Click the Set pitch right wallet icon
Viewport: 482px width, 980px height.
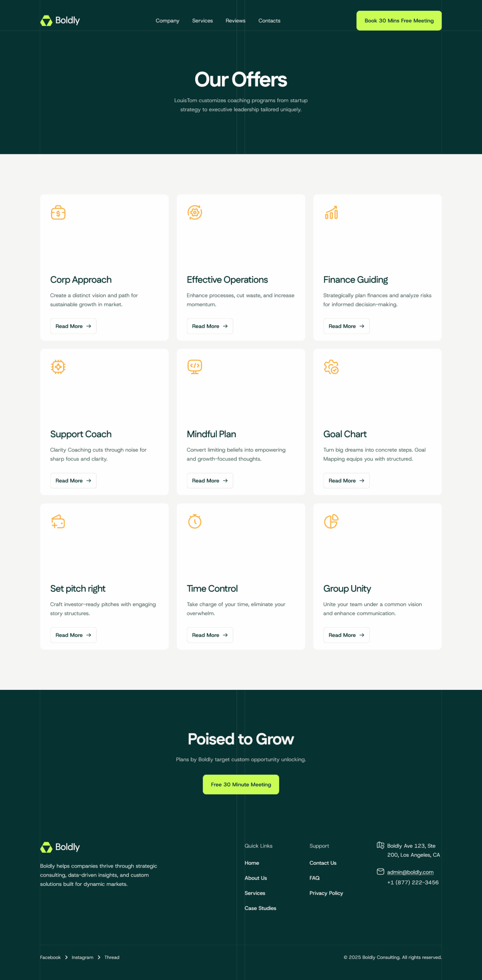point(58,521)
